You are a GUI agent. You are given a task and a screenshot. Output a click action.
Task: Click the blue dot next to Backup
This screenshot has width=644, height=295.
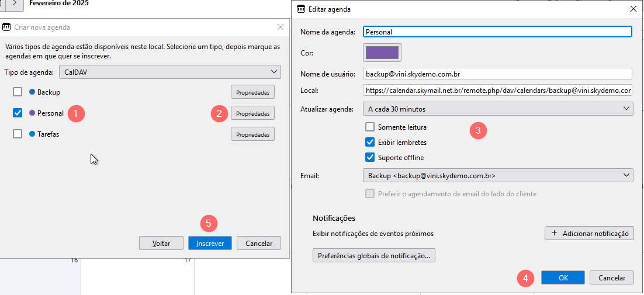[32, 92]
